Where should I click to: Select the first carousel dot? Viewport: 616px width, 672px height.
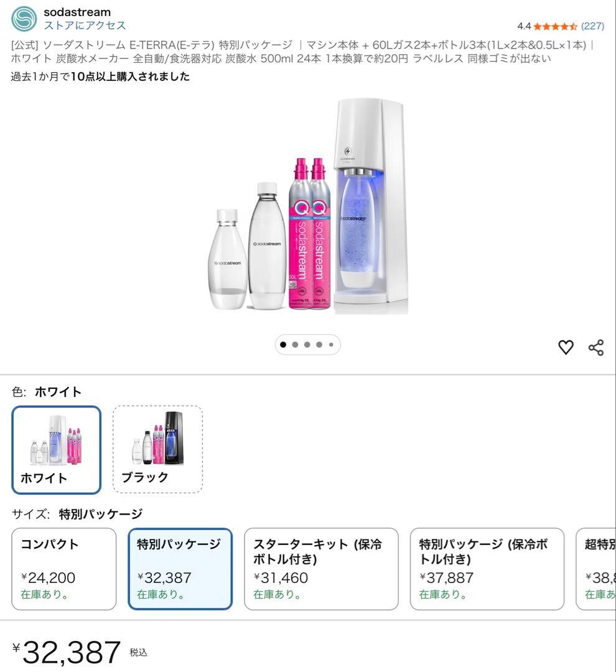[282, 344]
